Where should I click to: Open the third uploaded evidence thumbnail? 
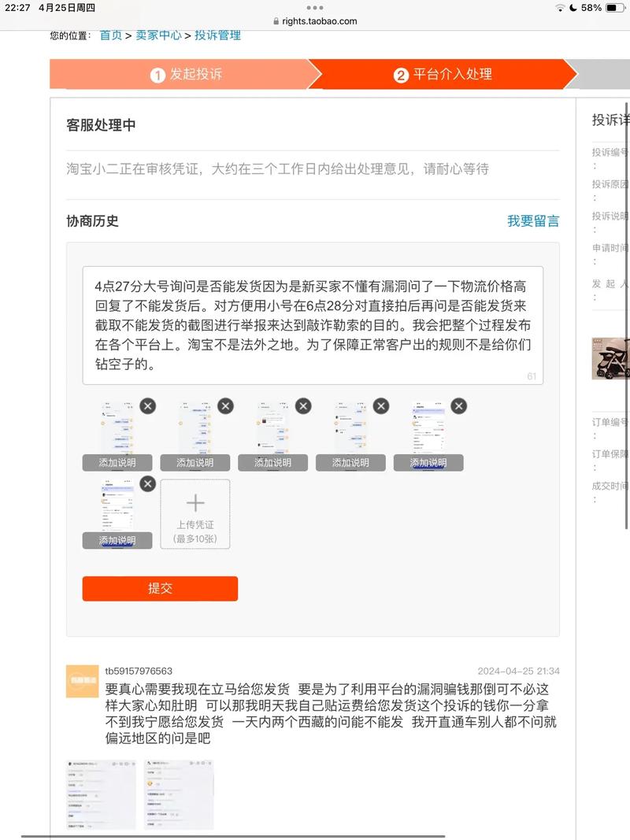tap(272, 427)
